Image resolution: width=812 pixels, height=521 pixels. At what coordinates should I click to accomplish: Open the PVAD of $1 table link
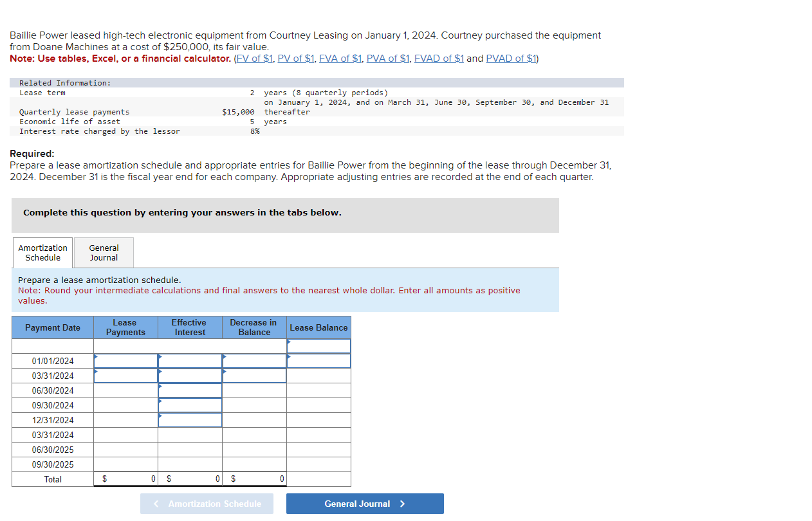point(510,58)
